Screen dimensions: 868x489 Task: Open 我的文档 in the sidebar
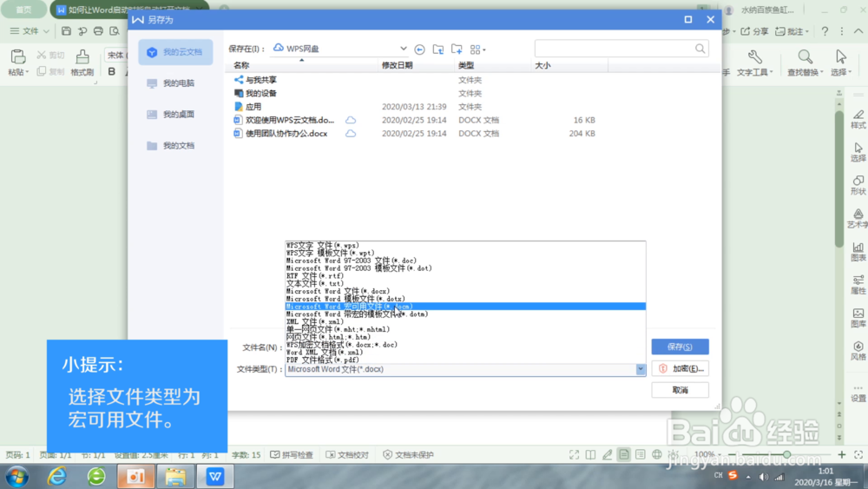click(175, 146)
